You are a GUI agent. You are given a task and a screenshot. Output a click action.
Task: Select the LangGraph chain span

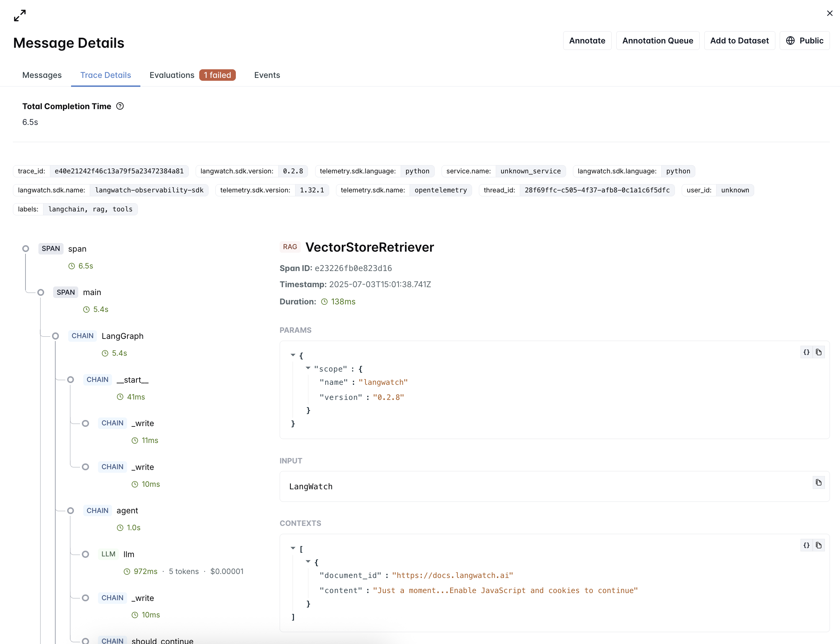coord(122,336)
